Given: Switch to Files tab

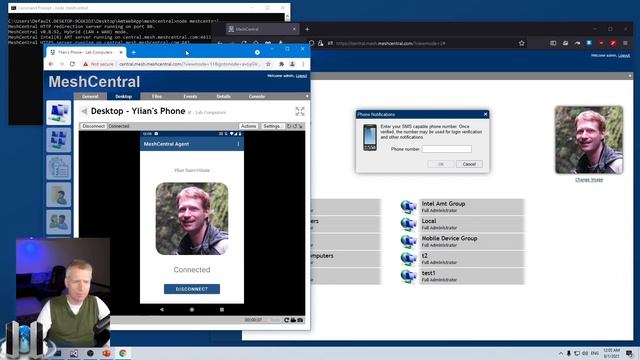Looking at the screenshot, I should tap(157, 96).
